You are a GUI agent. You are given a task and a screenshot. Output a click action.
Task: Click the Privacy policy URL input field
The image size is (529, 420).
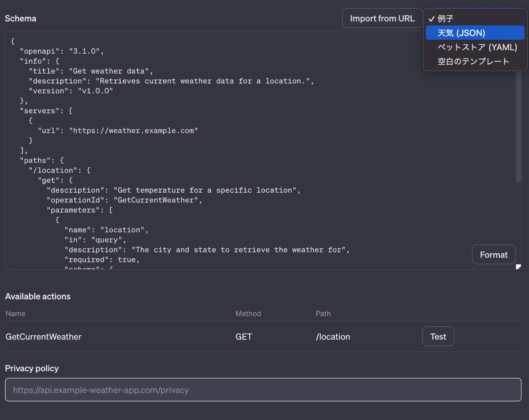pos(263,390)
